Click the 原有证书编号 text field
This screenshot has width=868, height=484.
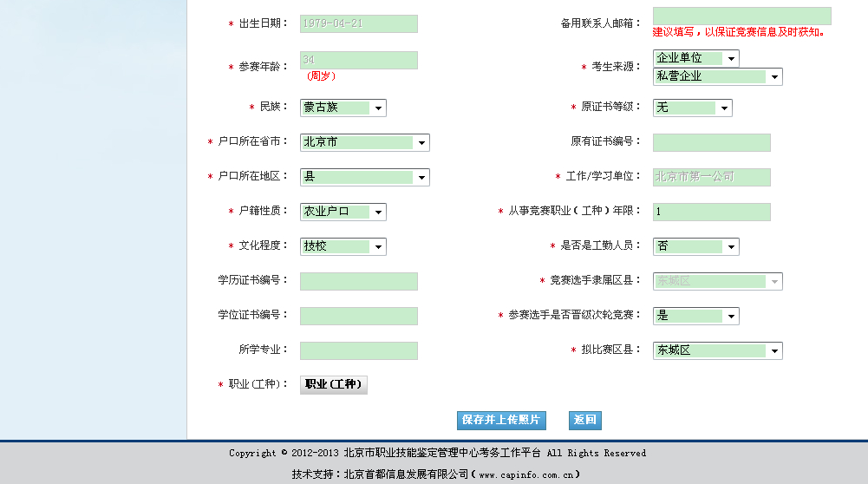point(711,142)
